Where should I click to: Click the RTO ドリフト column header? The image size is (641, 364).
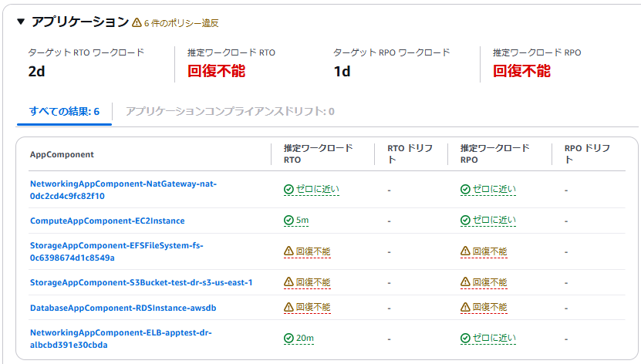pos(410,154)
